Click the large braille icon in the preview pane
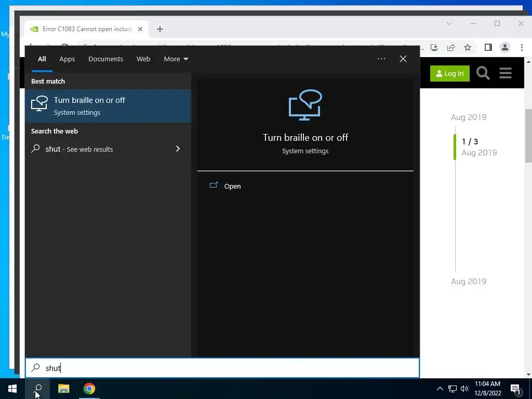532x399 pixels. click(305, 105)
